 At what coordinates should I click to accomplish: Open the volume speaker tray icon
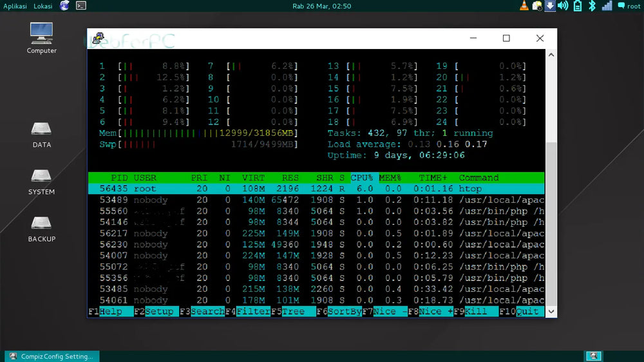coord(563,6)
